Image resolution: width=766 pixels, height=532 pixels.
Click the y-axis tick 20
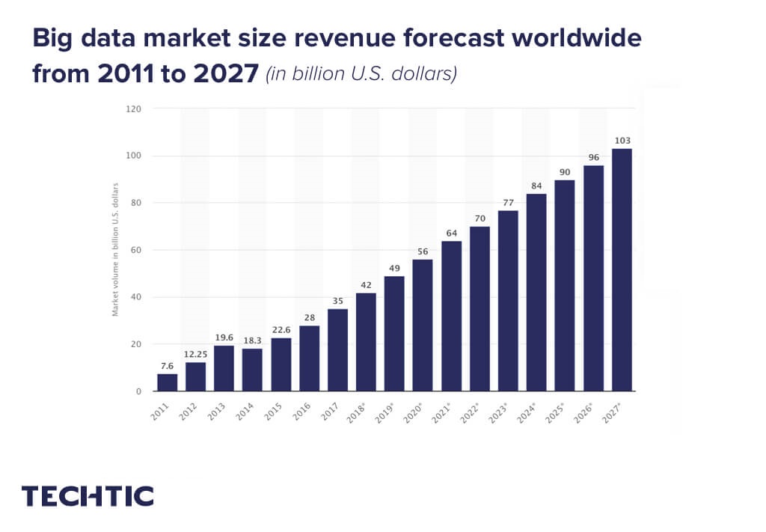click(136, 344)
